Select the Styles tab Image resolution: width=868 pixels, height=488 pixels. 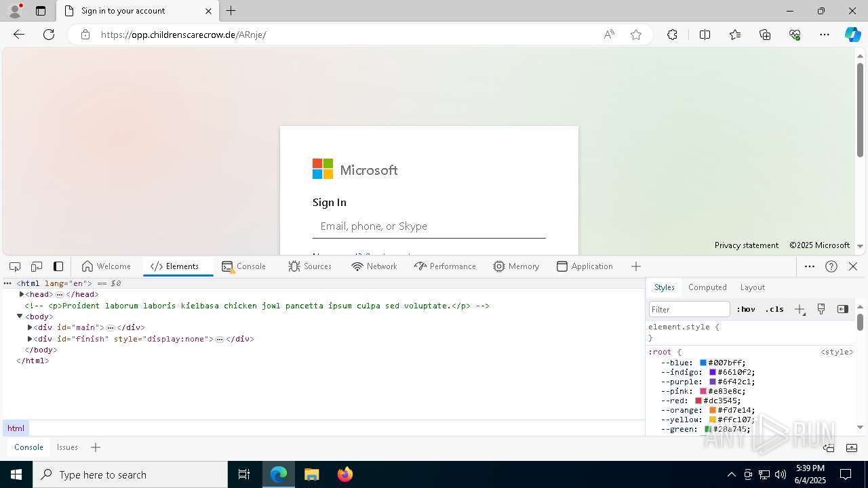click(x=665, y=287)
